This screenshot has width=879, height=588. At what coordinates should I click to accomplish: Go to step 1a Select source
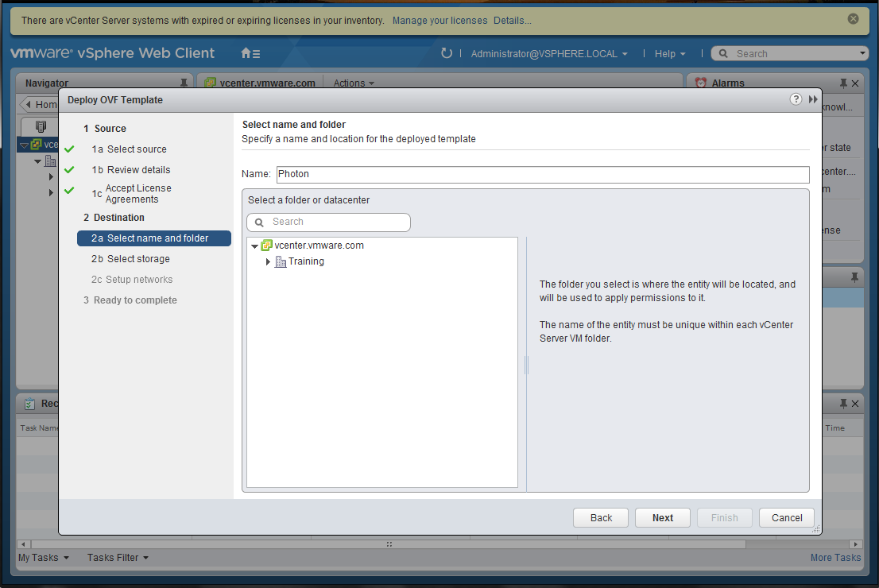point(129,149)
